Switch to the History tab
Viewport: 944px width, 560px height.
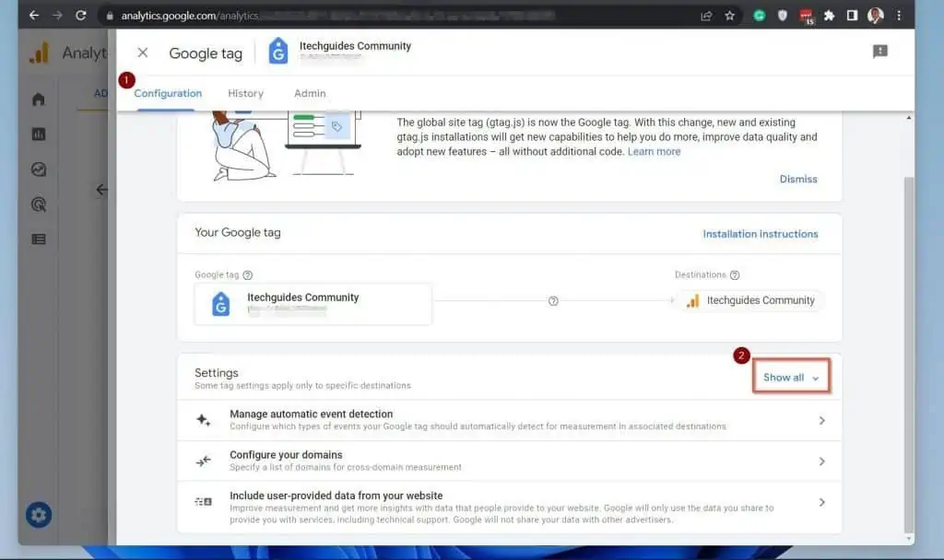[245, 93]
